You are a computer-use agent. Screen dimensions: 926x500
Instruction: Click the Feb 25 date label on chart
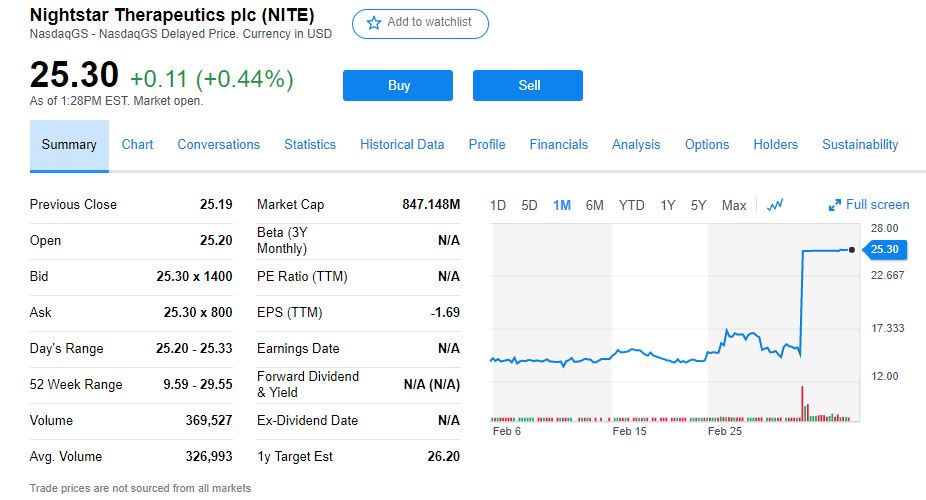(x=725, y=432)
